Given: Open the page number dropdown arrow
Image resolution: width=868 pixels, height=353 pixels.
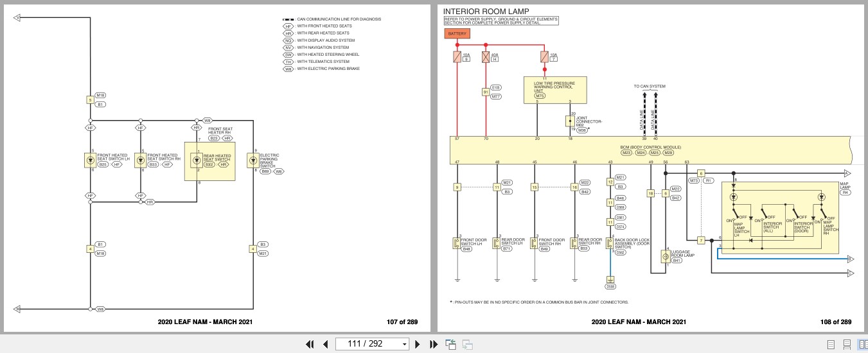Looking at the screenshot, I should coord(404,345).
